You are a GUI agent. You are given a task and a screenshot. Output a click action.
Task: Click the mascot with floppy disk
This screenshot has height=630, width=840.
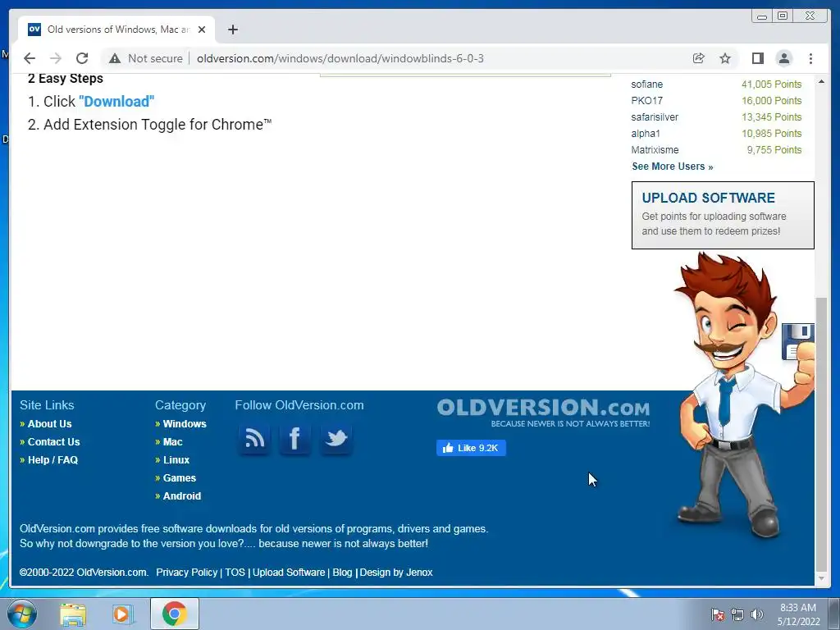pos(745,396)
